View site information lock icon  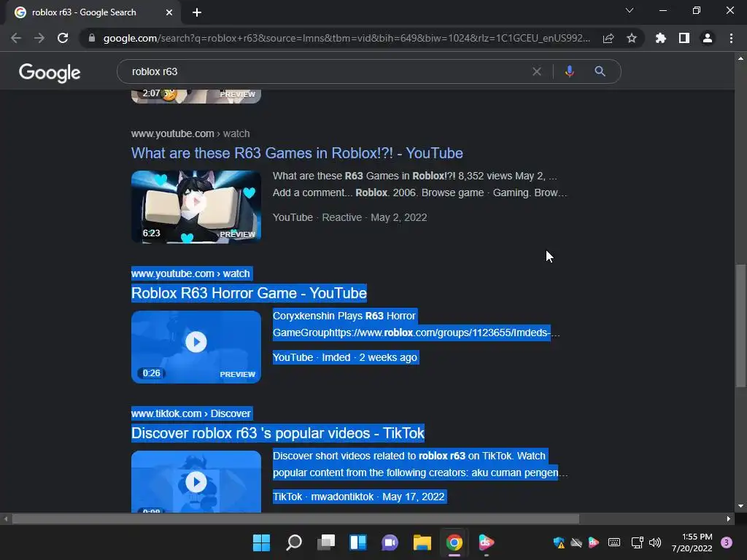(91, 38)
